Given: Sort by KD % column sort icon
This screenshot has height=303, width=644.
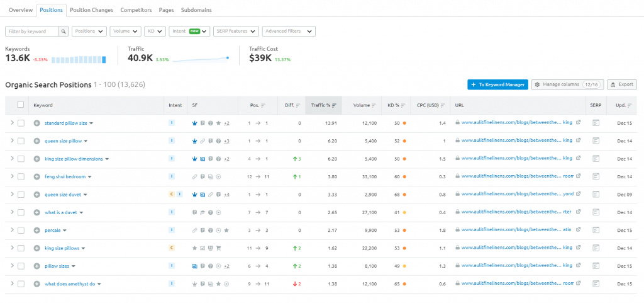Looking at the screenshot, I should pyautogui.click(x=404, y=105).
